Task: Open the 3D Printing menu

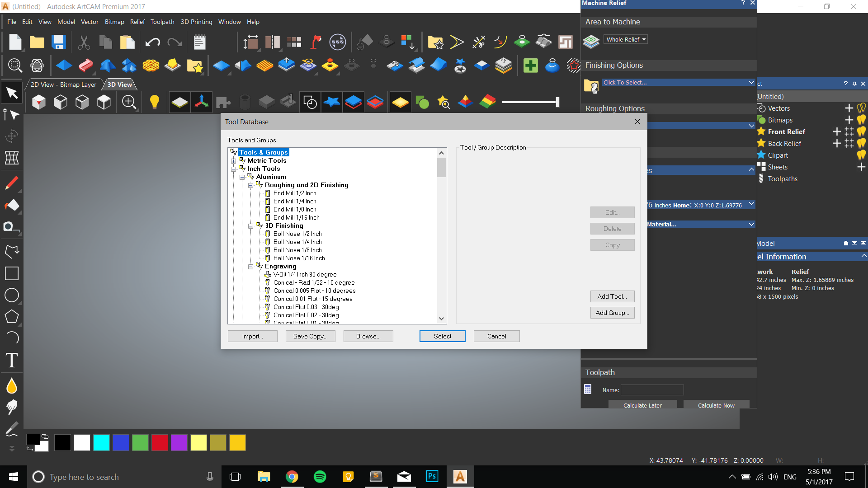Action: (196, 22)
